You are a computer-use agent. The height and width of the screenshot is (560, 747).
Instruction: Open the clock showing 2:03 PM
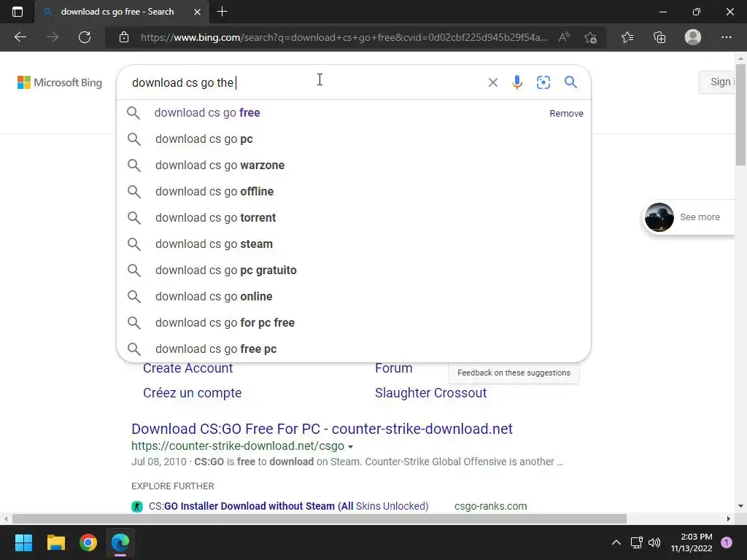pyautogui.click(x=692, y=542)
